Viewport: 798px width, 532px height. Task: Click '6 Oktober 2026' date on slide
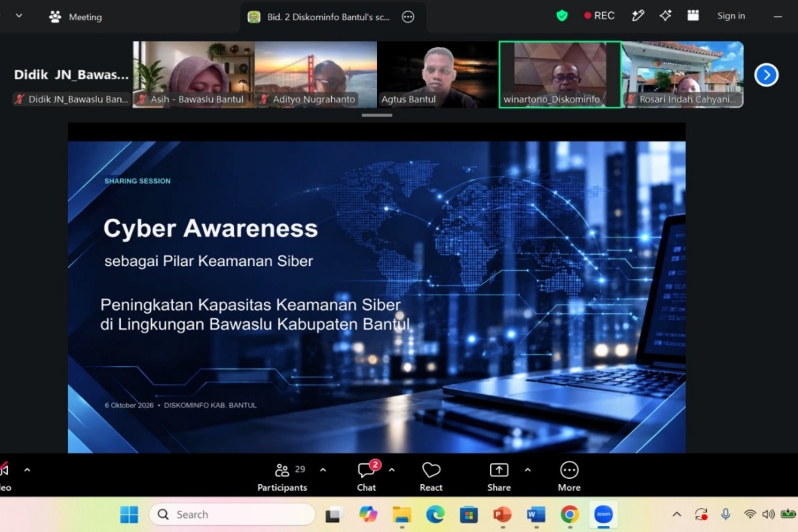click(x=129, y=405)
